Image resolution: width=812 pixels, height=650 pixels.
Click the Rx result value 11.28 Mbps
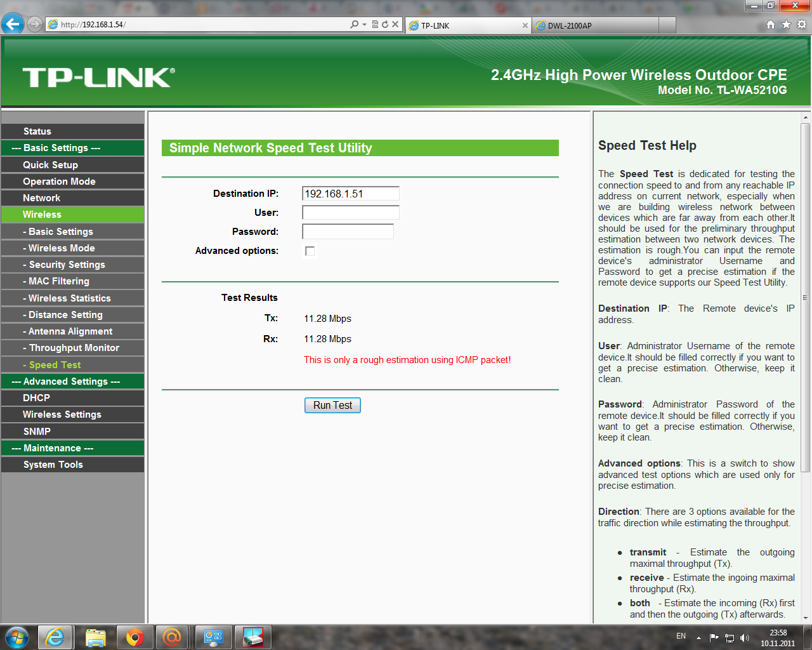[327, 339]
